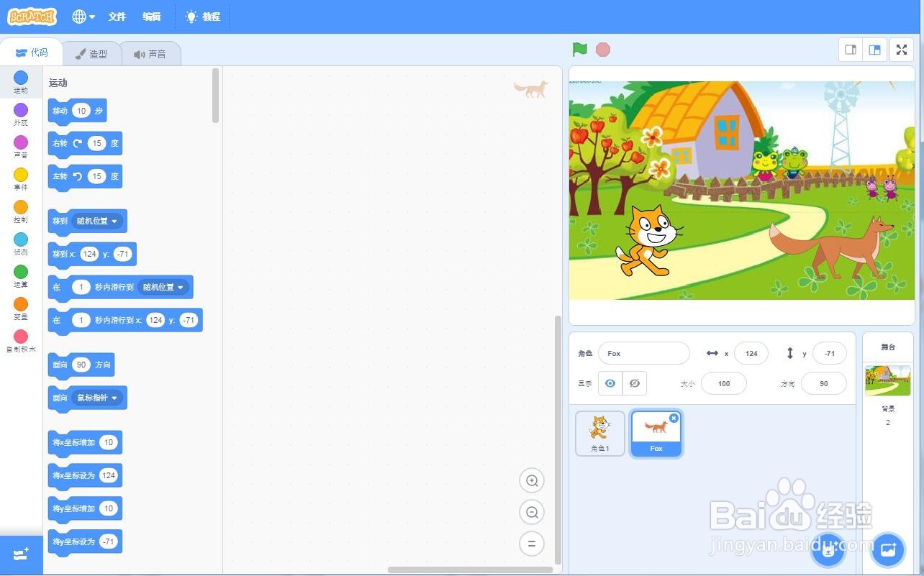Image resolution: width=924 pixels, height=576 pixels.
Task: Click the workspace vertical scrollbar
Action: point(557,439)
